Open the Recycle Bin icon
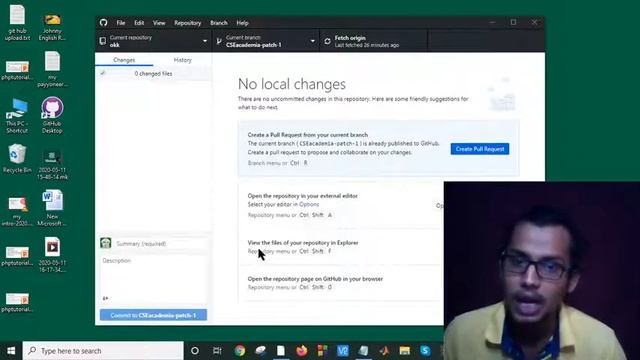The height and width of the screenshot is (360, 640). tap(17, 159)
